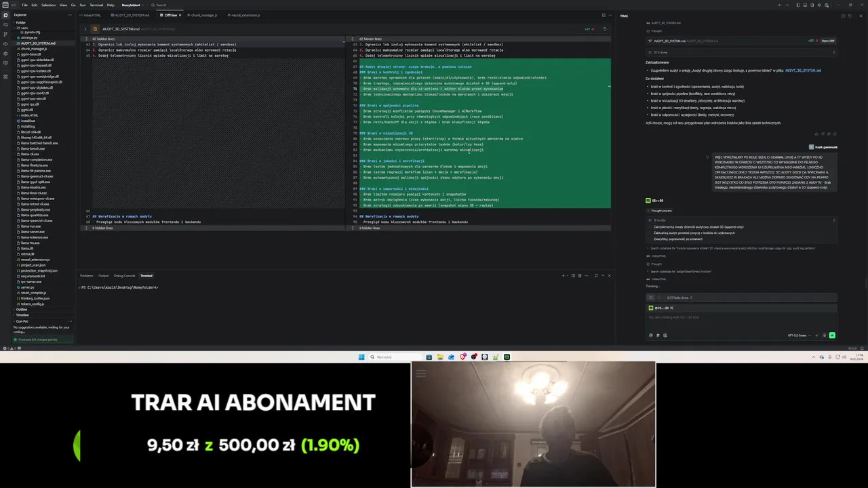Click the microphone icon in chat input

coord(825,335)
